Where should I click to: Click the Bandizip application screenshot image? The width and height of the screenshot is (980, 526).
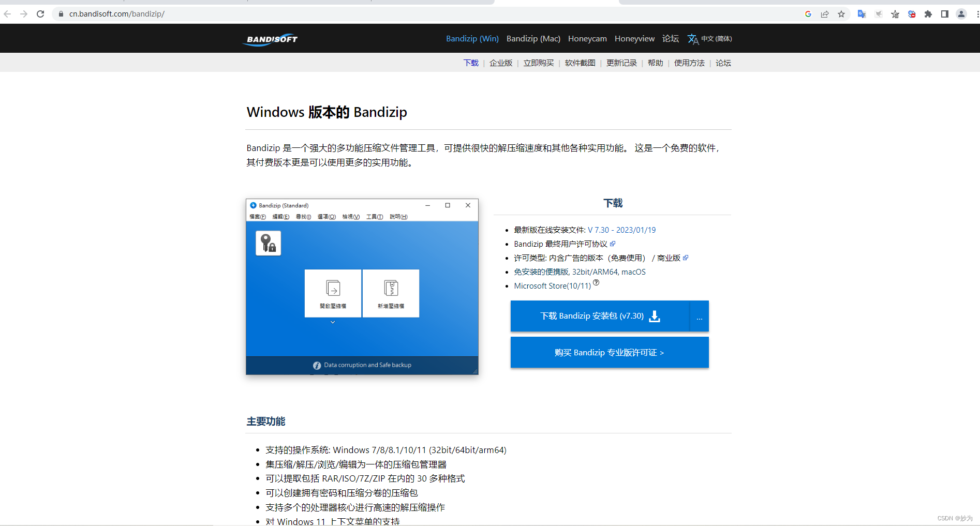[362, 287]
